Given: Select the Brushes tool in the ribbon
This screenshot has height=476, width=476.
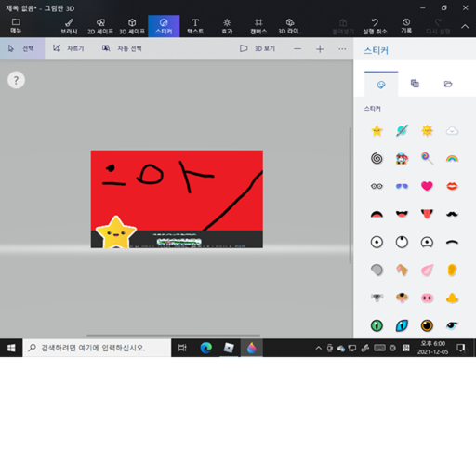Looking at the screenshot, I should pos(69,26).
